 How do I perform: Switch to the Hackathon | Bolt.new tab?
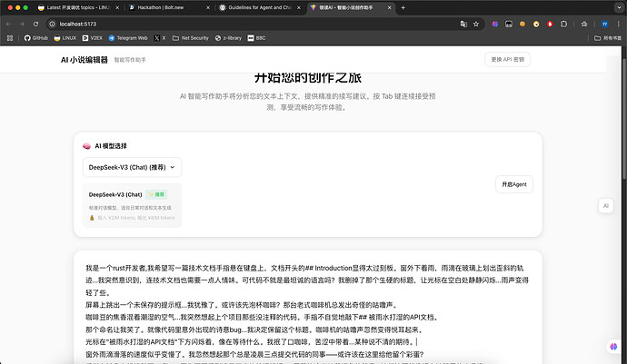(x=169, y=7)
